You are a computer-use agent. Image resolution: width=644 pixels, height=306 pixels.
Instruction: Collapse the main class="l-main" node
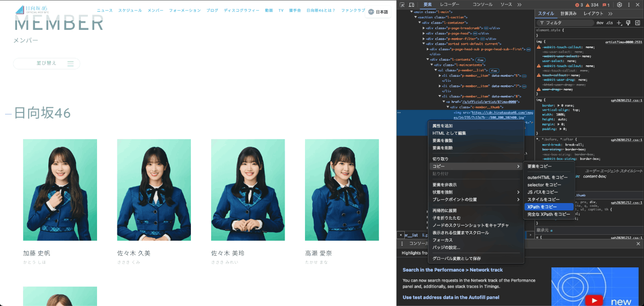click(411, 12)
